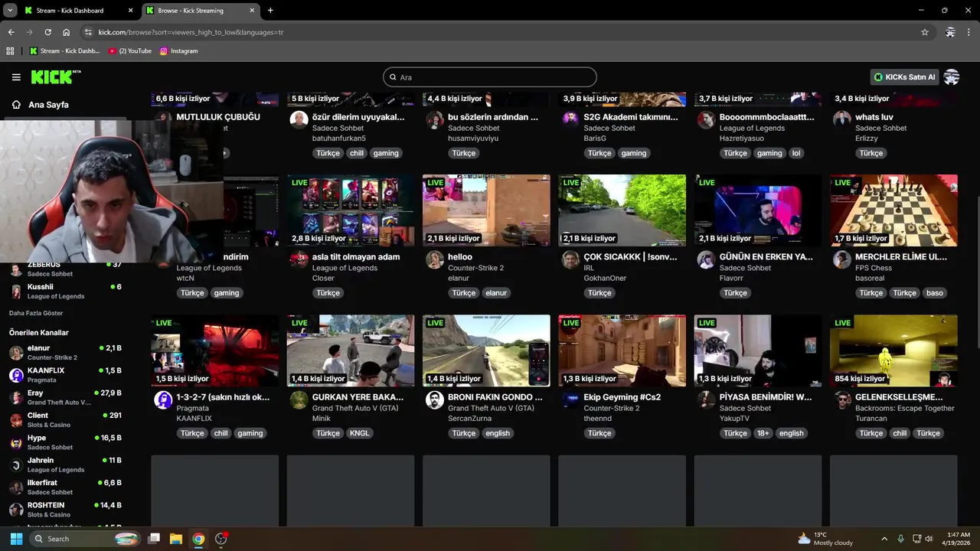
Task: Click the batuhanfurkan5 channel avatar
Action: click(299, 120)
